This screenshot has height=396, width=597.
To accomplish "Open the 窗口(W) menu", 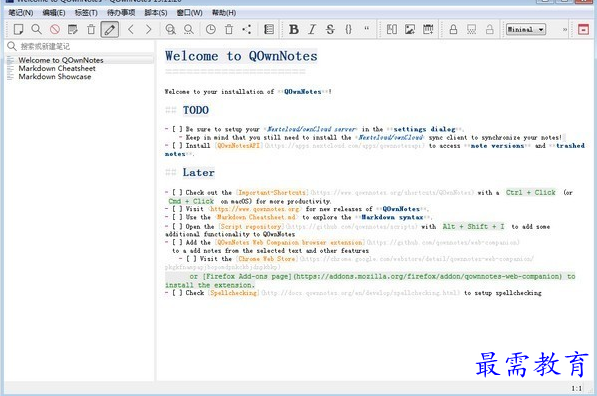I will [x=190, y=13].
